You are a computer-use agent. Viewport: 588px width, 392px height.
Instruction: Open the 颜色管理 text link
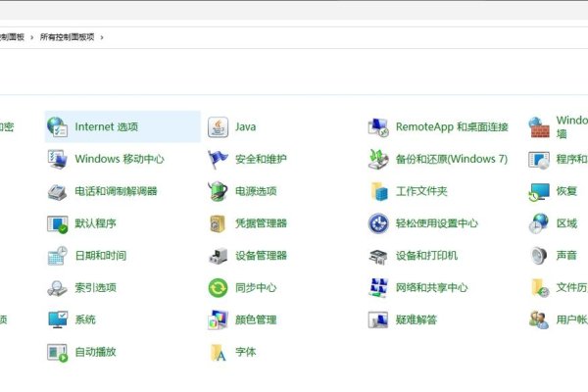click(x=256, y=320)
